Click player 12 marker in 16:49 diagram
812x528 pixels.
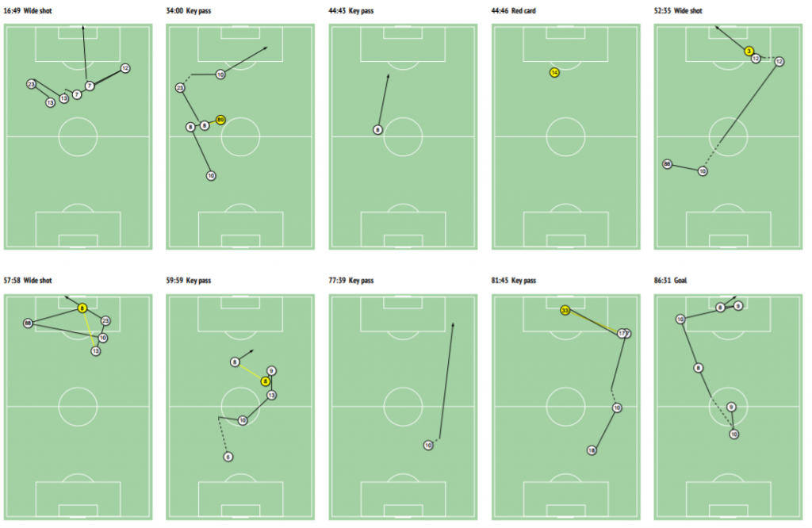124,68
